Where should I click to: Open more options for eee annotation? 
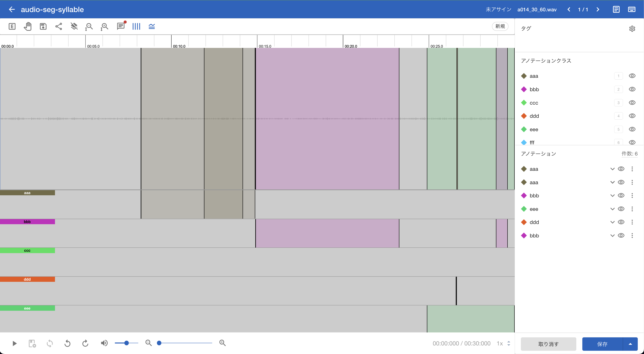(632, 209)
